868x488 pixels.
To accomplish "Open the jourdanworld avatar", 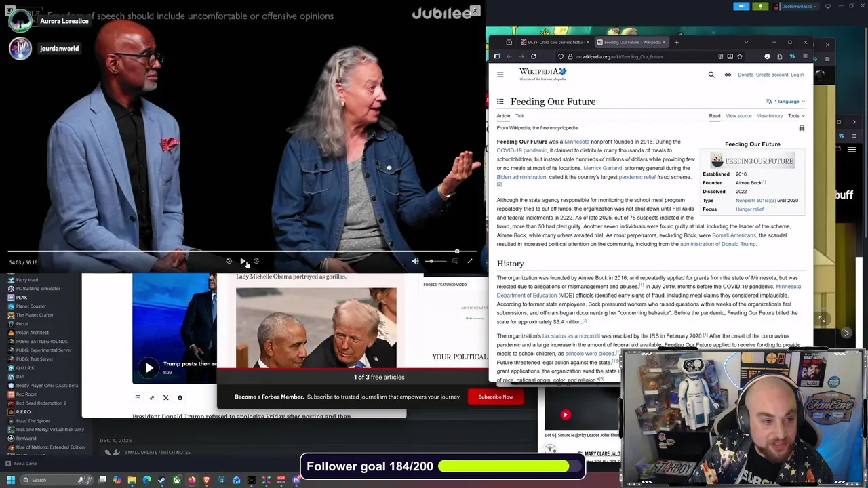I will [20, 48].
